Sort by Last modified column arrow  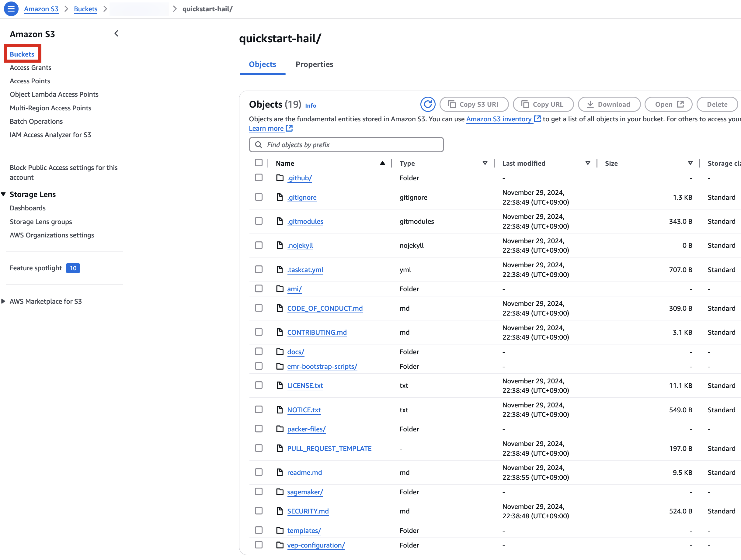point(588,163)
